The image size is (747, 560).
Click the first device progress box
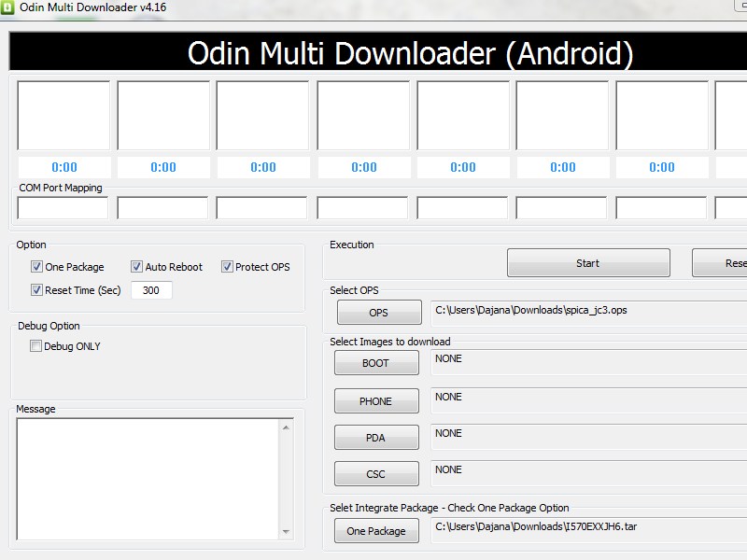click(63, 115)
